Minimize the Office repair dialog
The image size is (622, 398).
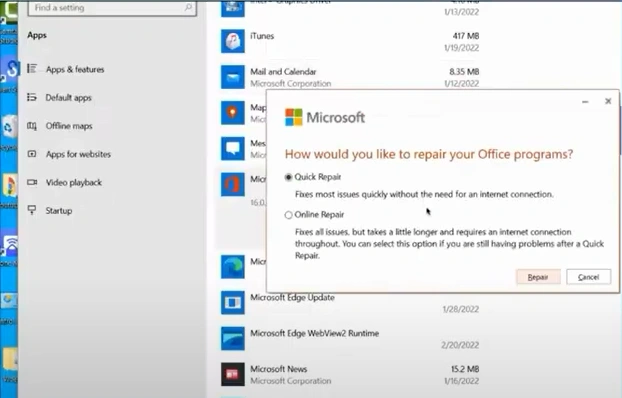pyautogui.click(x=585, y=102)
